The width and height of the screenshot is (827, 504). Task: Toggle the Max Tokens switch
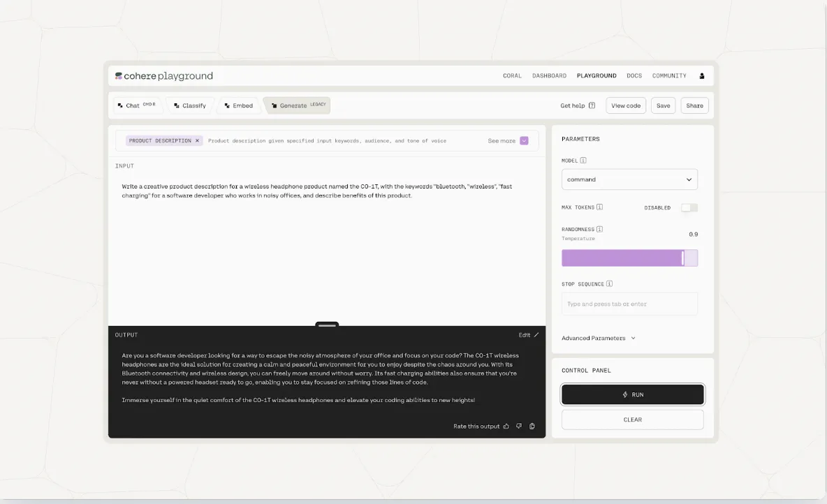(689, 208)
